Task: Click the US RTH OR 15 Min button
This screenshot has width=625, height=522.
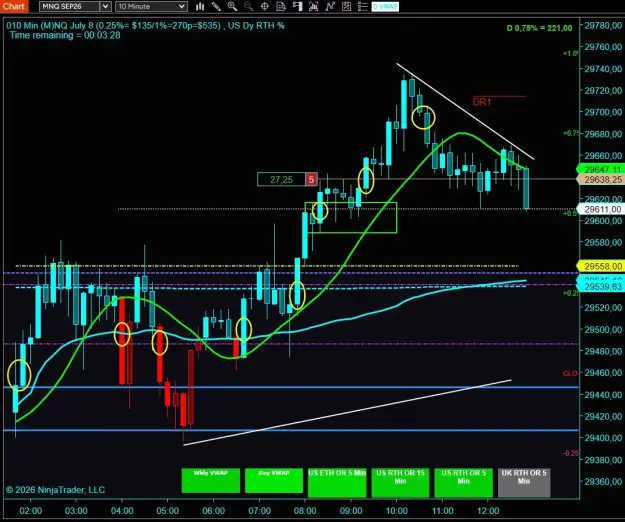Action: (400, 483)
